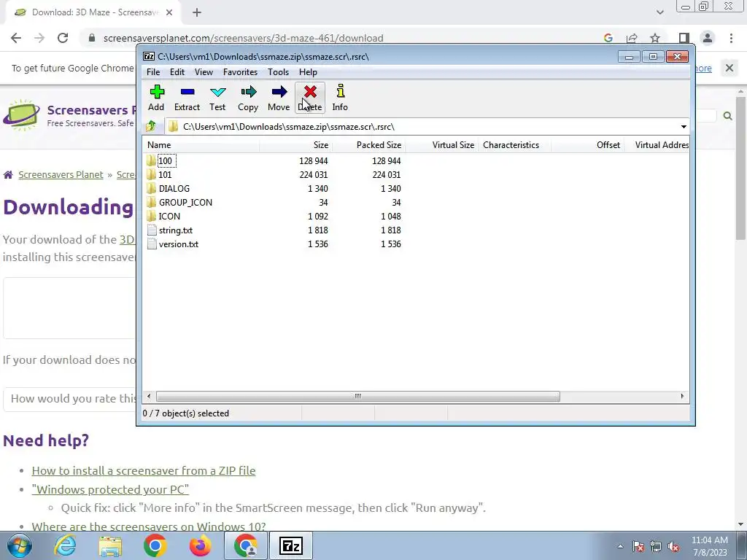Dismiss the Chrome update notification bar
Viewport: 747px width, 560px height.
click(x=729, y=68)
